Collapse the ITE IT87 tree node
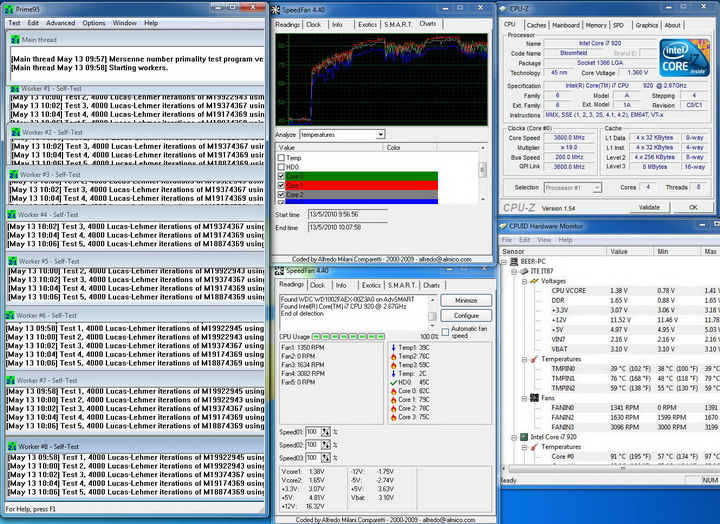Screen dimensions: 720x524 513,271
